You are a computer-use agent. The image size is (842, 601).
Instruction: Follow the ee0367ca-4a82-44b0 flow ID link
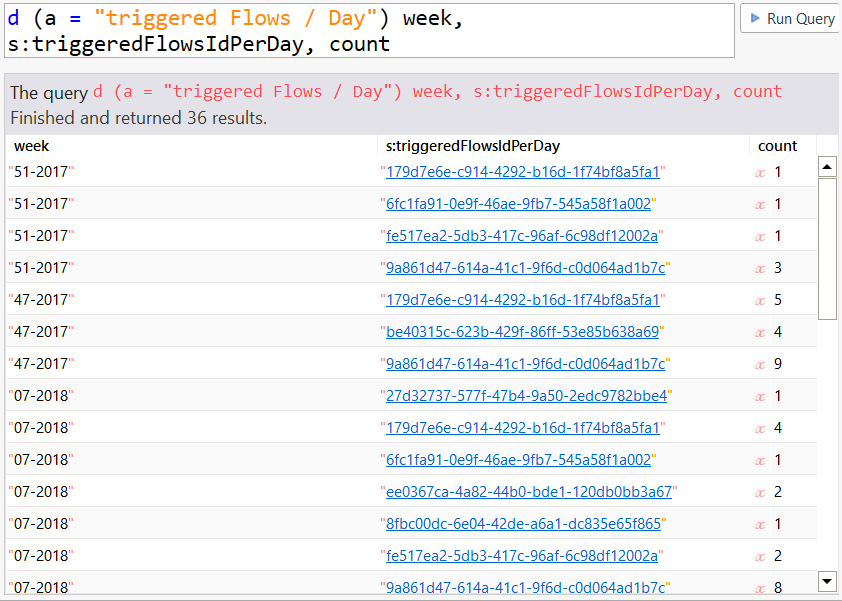[529, 492]
